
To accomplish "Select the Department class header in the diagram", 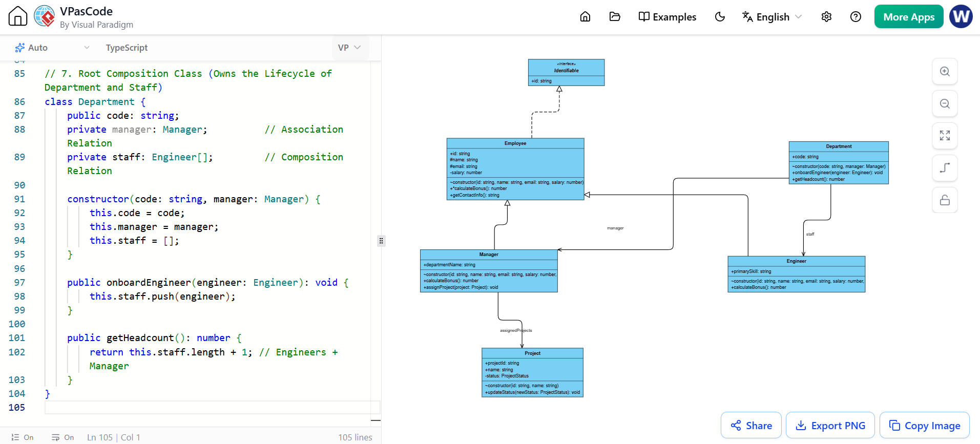I will coord(839,146).
